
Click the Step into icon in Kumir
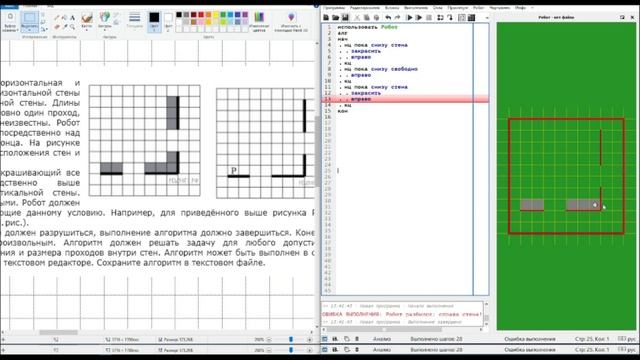440,18
